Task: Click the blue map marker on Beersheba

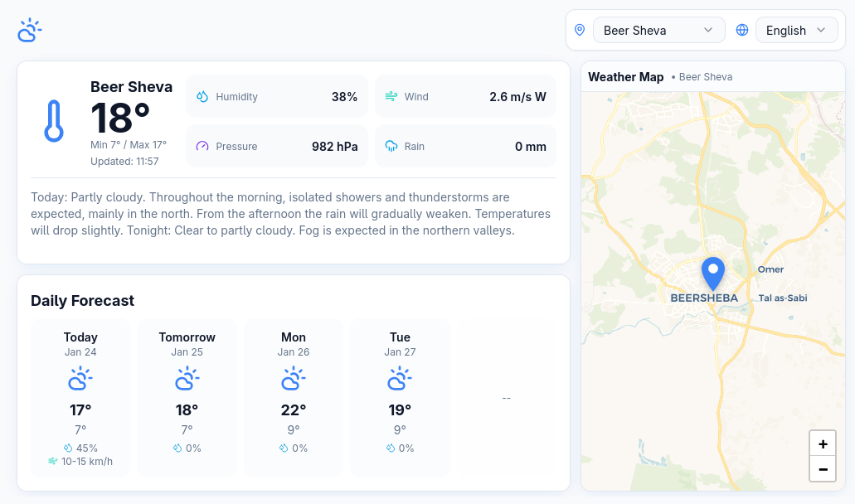Action: tap(712, 273)
